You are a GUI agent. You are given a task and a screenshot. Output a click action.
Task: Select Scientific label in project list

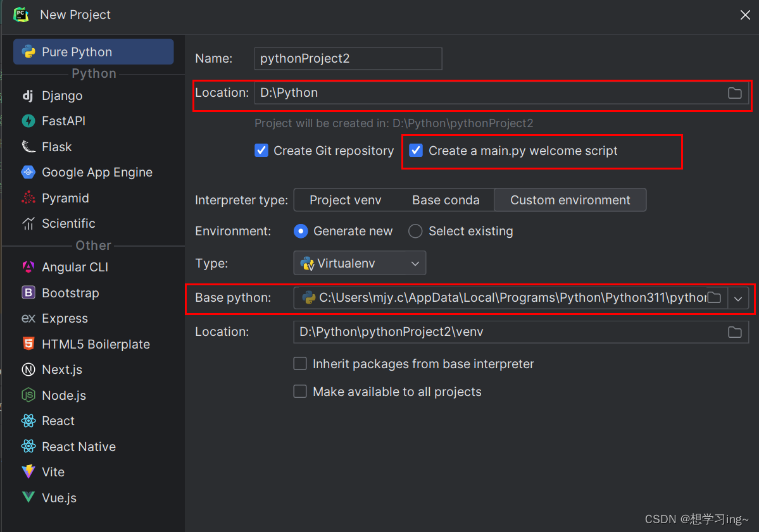coord(68,223)
